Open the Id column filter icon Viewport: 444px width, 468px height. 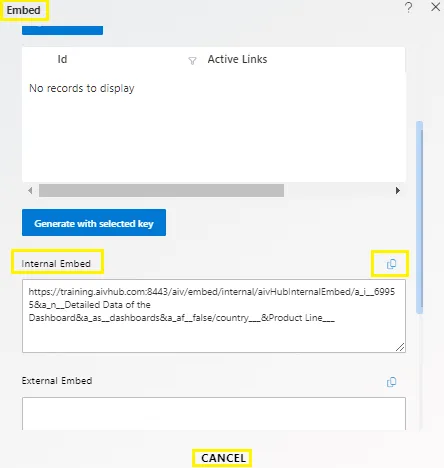coord(192,61)
